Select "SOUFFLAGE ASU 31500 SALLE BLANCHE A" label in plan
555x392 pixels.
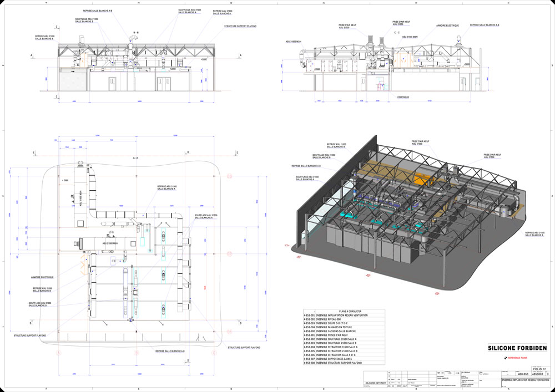coord(206,216)
